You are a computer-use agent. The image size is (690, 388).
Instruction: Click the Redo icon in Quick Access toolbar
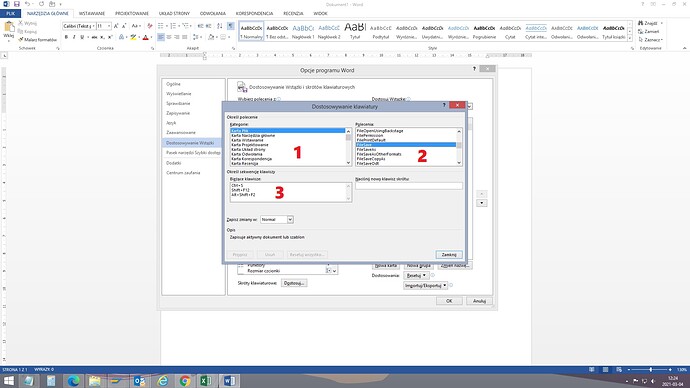click(41, 4)
